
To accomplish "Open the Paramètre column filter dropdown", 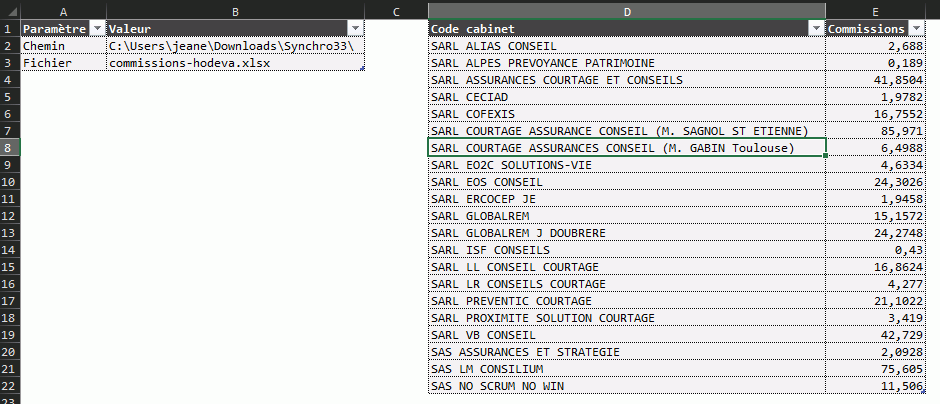I will point(97,29).
